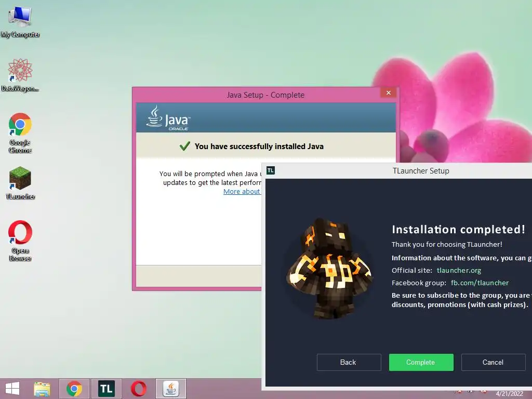Open File Explorer from the taskbar

(42, 389)
